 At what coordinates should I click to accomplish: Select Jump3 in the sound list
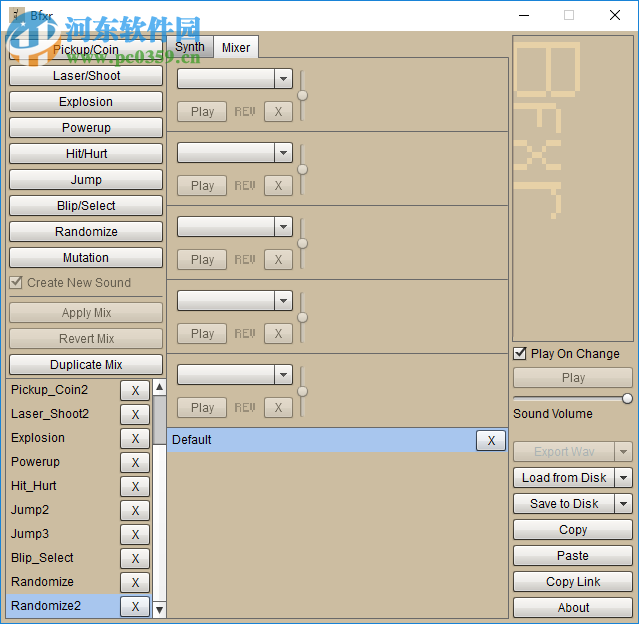coord(30,534)
